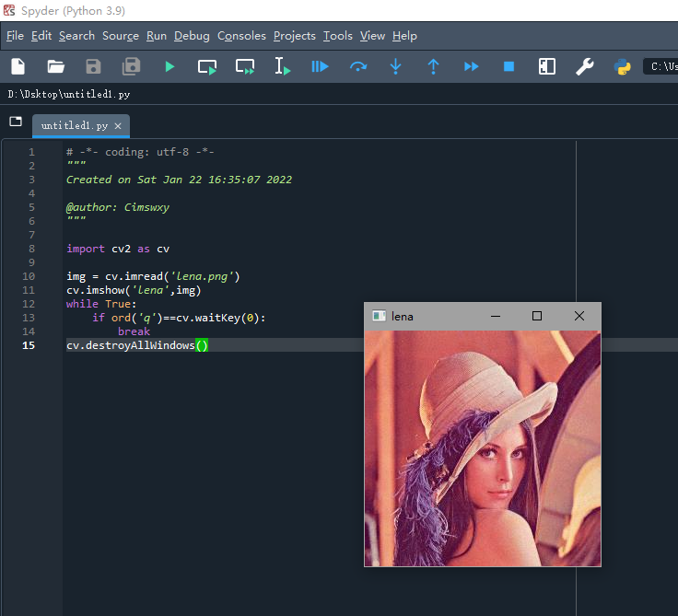This screenshot has height=616, width=678.
Task: Open the Source menu
Action: tap(121, 36)
